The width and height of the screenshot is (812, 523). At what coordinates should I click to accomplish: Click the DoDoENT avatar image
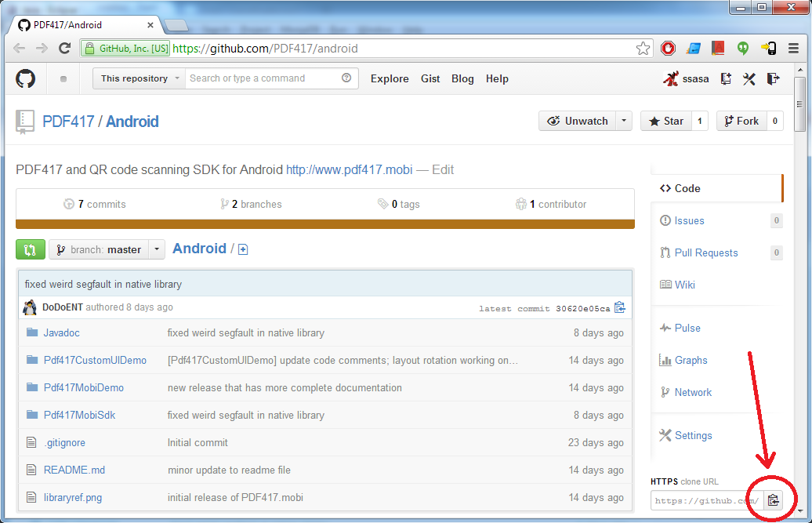(30, 307)
